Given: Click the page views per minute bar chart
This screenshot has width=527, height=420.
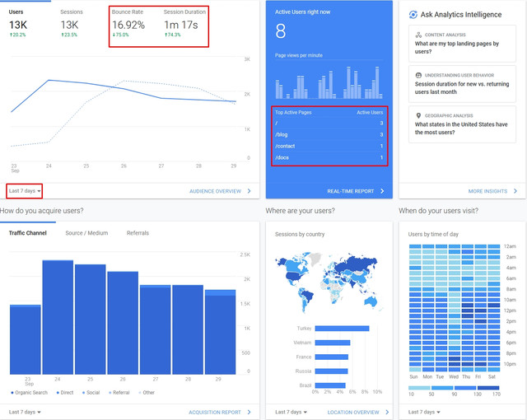Looking at the screenshot, I should [329, 82].
